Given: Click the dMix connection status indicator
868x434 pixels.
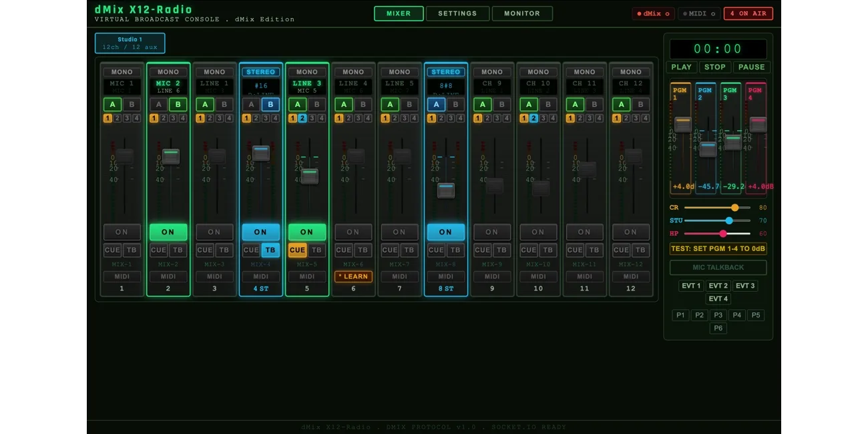Looking at the screenshot, I should 653,13.
